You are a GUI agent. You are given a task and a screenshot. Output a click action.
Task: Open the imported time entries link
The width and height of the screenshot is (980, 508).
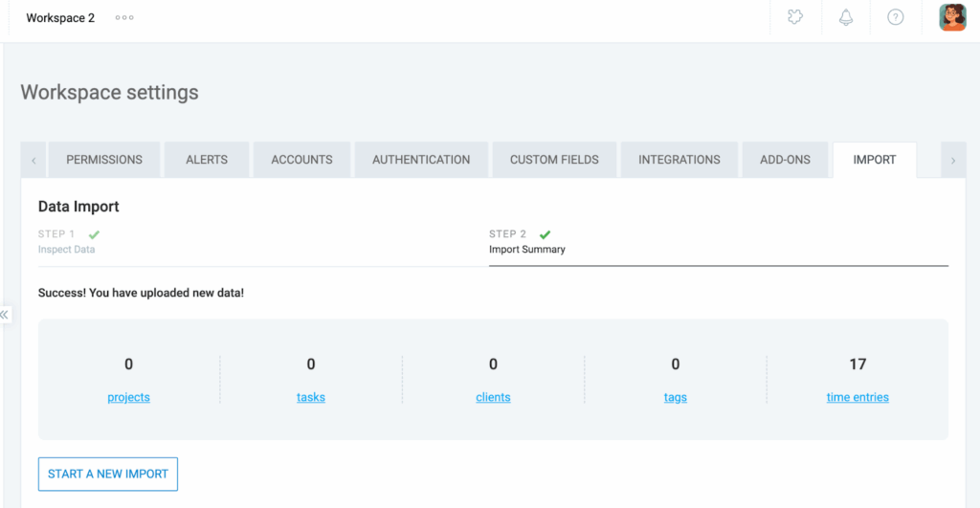857,397
